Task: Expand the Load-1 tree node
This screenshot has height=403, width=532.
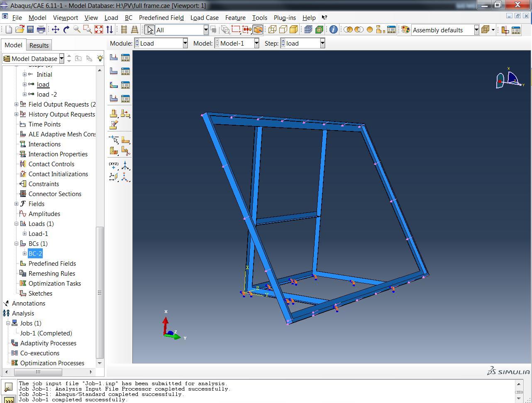Action: pyautogui.click(x=24, y=234)
